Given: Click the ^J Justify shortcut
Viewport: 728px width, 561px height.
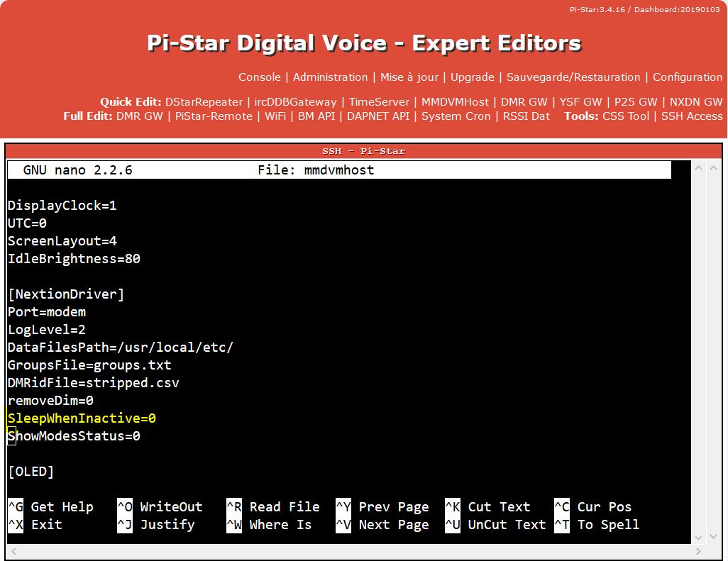Looking at the screenshot, I should tap(156, 525).
